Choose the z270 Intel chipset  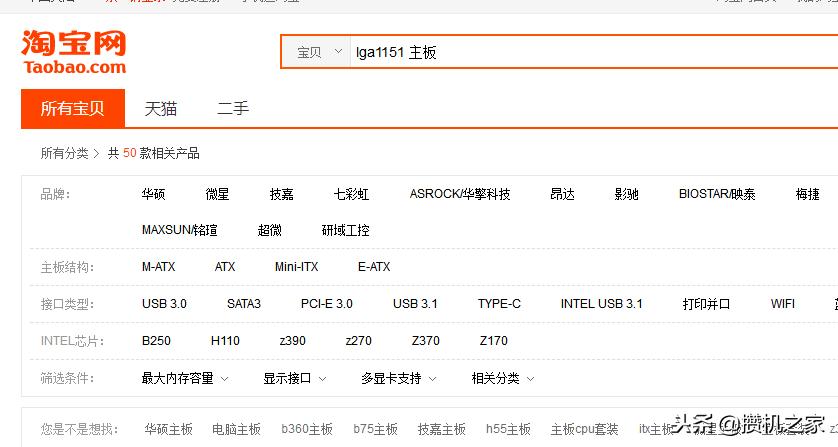coord(359,341)
